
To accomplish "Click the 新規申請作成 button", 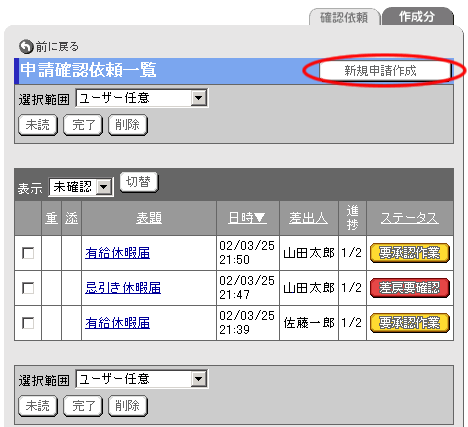I will point(385,71).
